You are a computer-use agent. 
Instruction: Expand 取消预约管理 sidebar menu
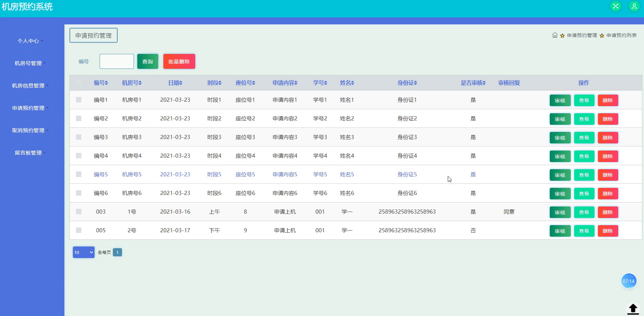(30, 131)
